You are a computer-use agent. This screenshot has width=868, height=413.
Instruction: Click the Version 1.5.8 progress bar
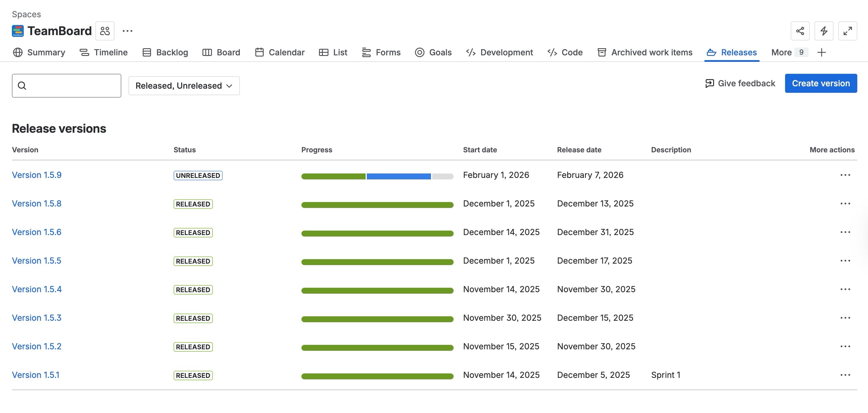[378, 205]
